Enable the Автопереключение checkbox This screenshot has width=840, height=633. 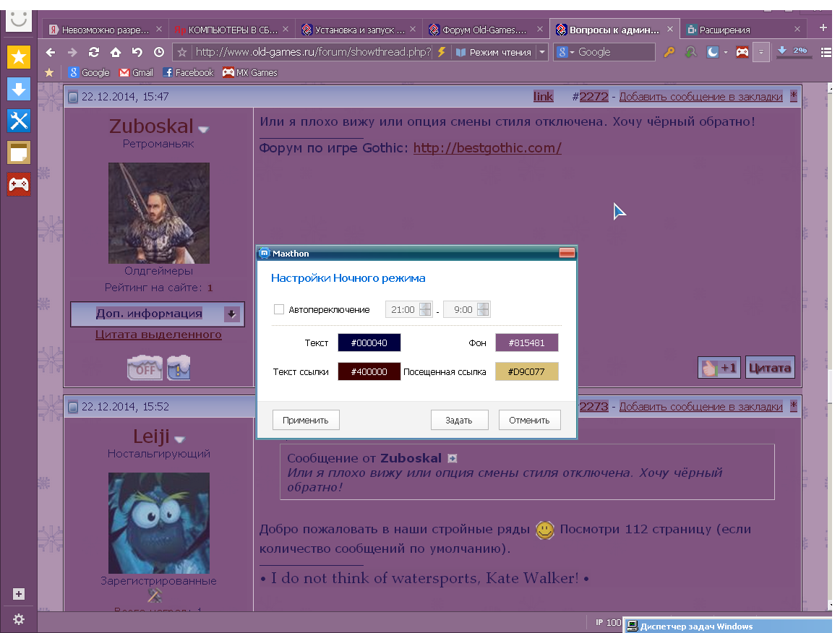(279, 309)
